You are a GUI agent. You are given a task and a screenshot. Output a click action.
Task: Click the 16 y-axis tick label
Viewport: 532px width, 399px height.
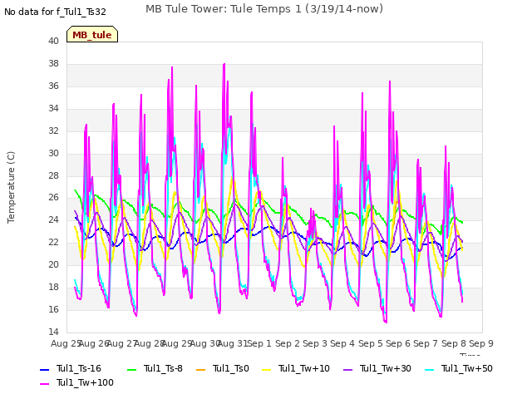tap(53, 309)
